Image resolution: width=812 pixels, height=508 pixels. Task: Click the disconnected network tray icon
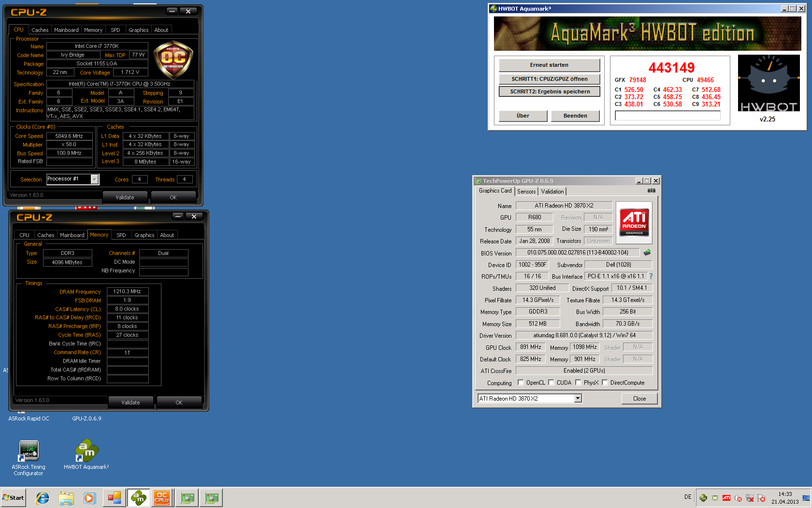point(750,498)
